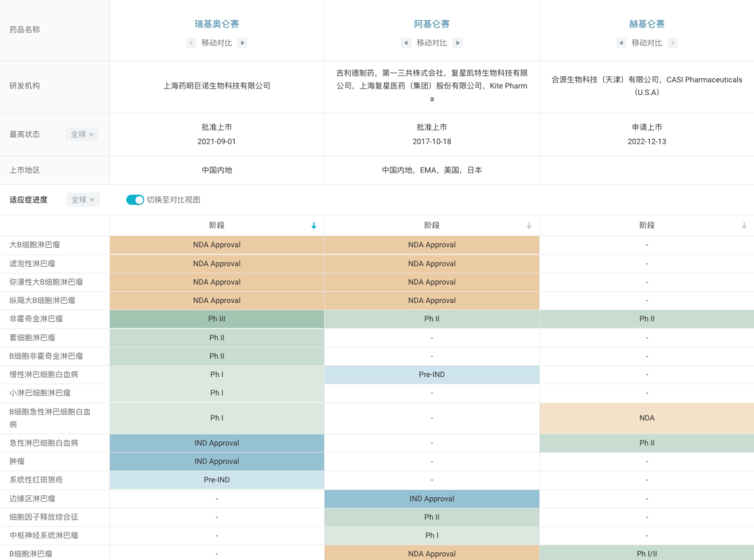Image resolution: width=754 pixels, height=560 pixels.
Task: Select 边缘区淋巴瘤 row label
Action: coord(32,499)
